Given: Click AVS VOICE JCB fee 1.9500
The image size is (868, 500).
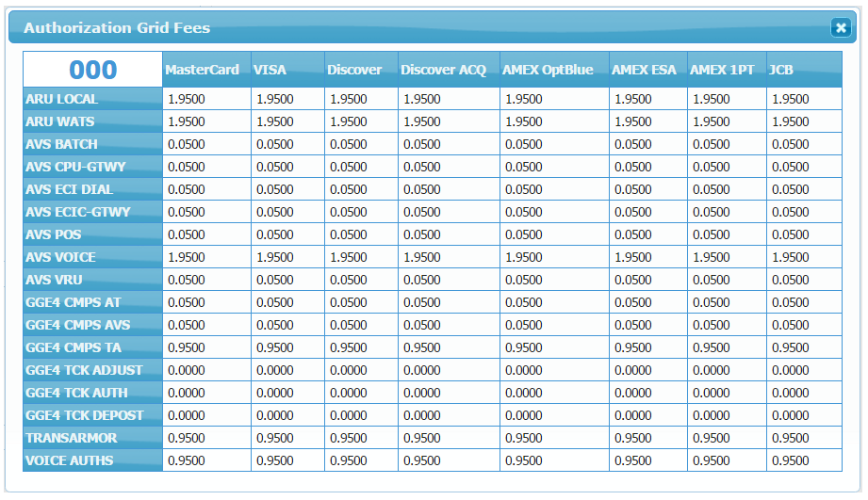Looking at the screenshot, I should (804, 258).
